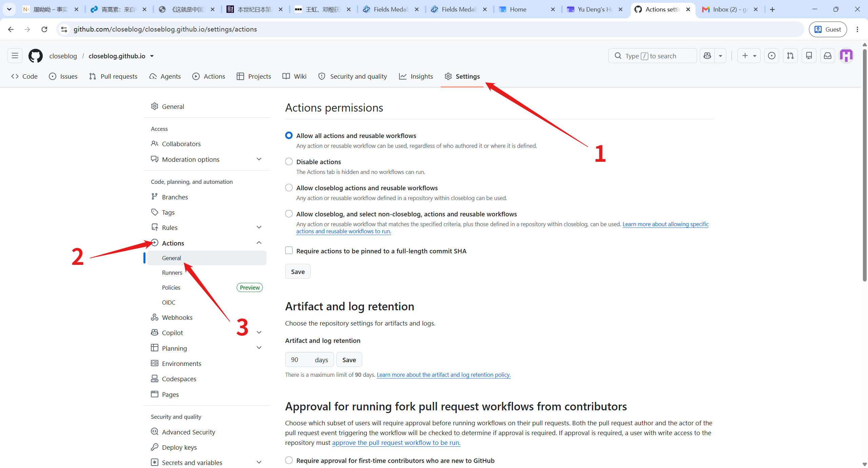This screenshot has width=868, height=468.
Task: Open the repository name dropdown caret
Action: click(x=152, y=56)
